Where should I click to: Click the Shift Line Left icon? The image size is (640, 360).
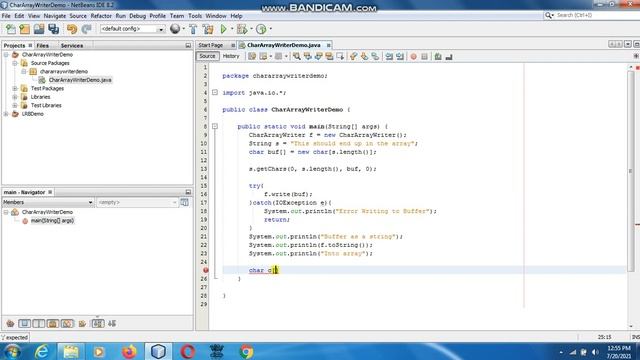click(389, 57)
